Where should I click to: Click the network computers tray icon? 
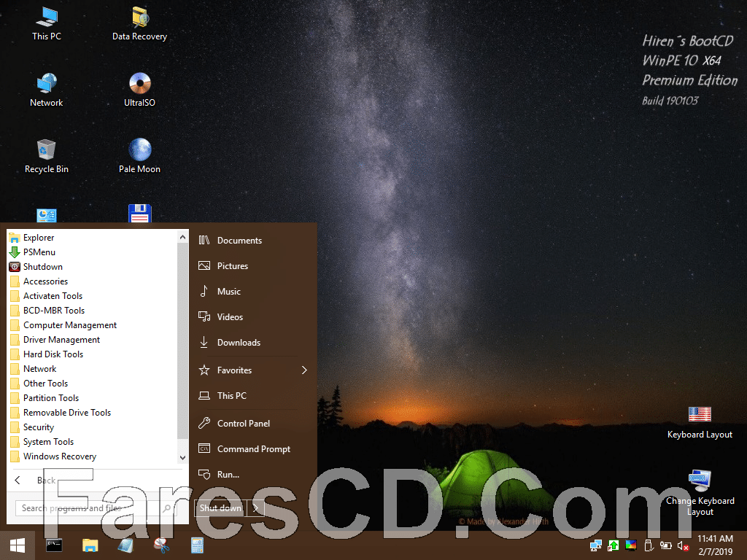[595, 545]
